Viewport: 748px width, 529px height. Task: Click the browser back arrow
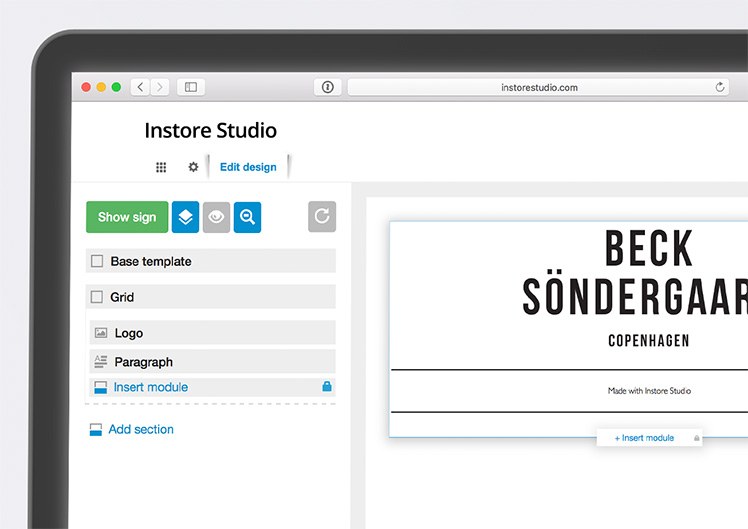tap(140, 87)
